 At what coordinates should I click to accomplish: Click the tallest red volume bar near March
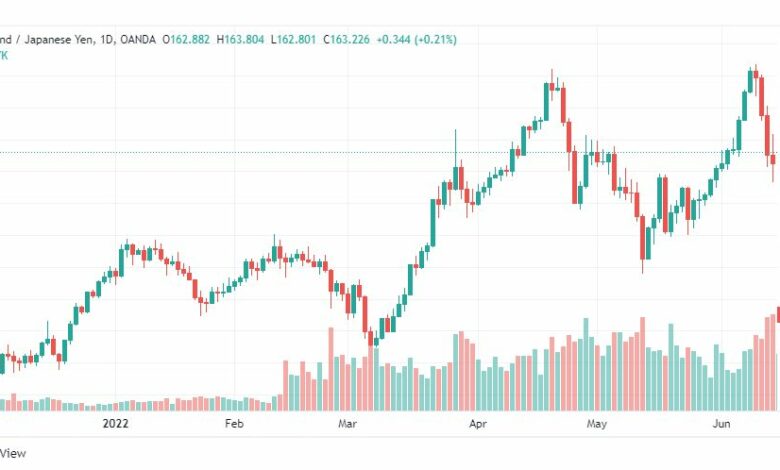coord(331,369)
